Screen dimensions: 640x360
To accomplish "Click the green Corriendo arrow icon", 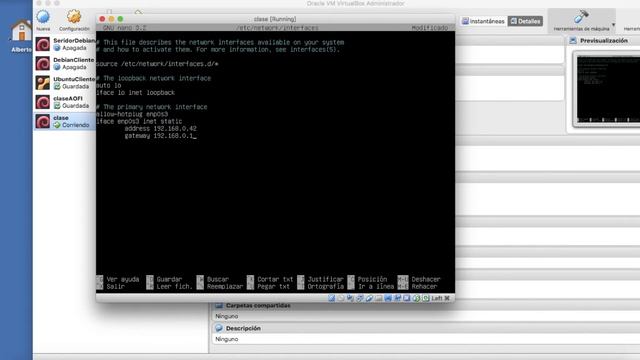I will click(57, 125).
